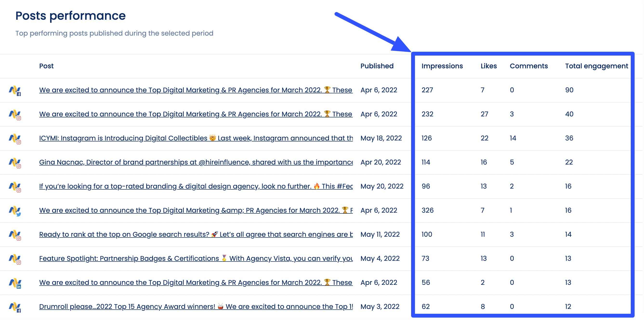Click the Instagram badge next to the Gina Nacnac post
The image size is (644, 320).
20,167
